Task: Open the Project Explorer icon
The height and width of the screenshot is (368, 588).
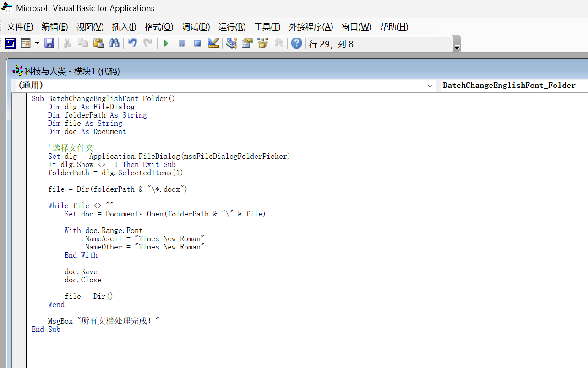Action: 232,43
